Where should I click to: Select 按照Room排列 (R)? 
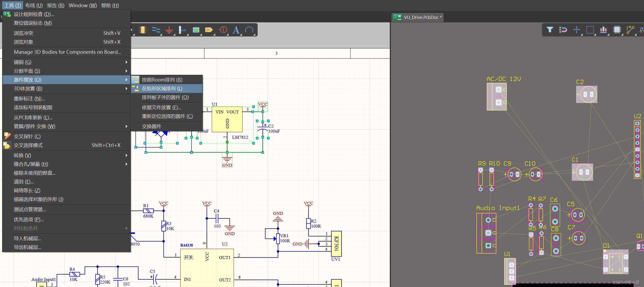click(167, 80)
